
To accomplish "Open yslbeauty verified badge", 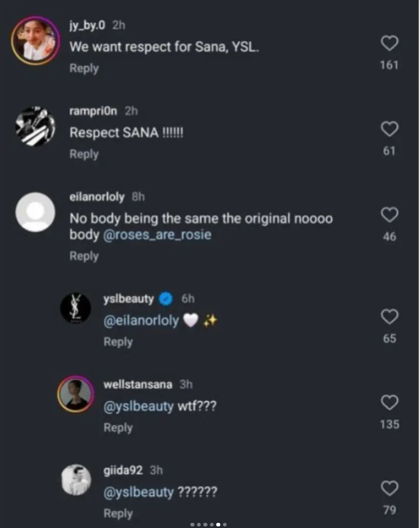I will click(166, 299).
